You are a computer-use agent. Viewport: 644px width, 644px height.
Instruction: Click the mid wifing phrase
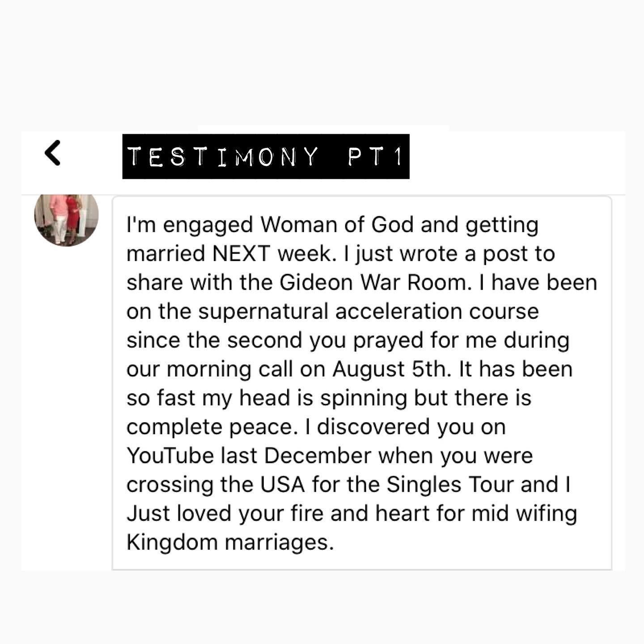pos(521,513)
